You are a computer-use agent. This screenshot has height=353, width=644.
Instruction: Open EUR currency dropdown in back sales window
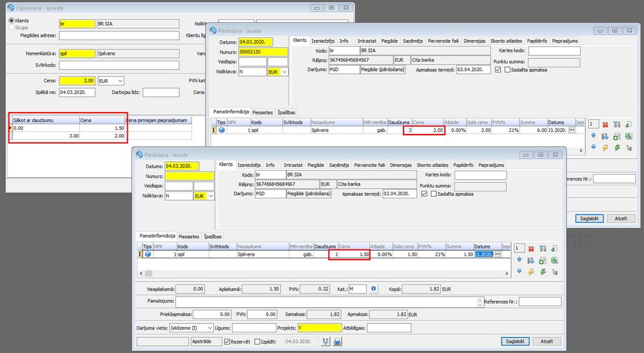[x=285, y=72]
